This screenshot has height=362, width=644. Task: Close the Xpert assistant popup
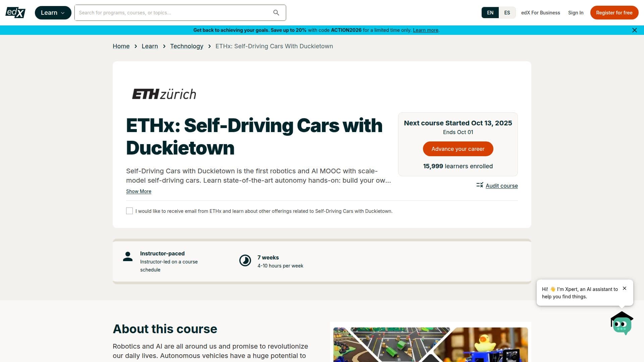coord(625,288)
